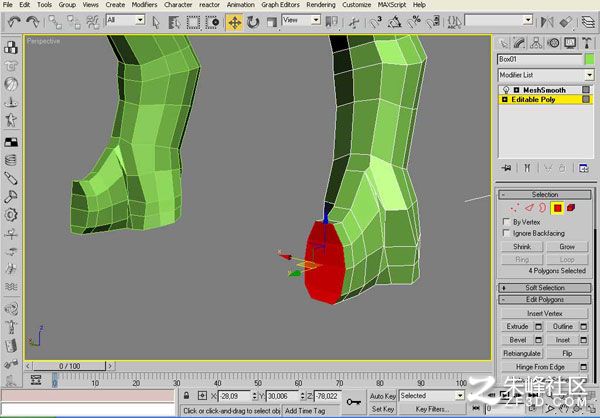The height and width of the screenshot is (418, 600).
Task: Switch to Border sub-object level
Action: tap(542, 208)
